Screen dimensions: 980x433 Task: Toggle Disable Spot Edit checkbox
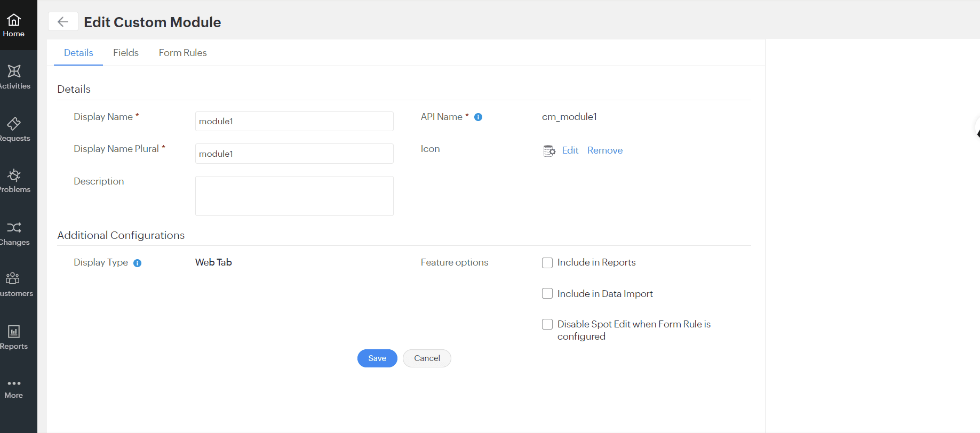tap(547, 324)
